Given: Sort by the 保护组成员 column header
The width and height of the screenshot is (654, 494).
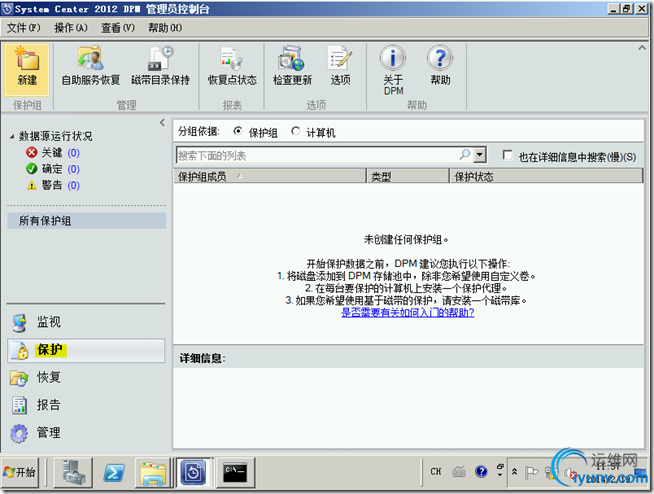Looking at the screenshot, I should click(269, 176).
